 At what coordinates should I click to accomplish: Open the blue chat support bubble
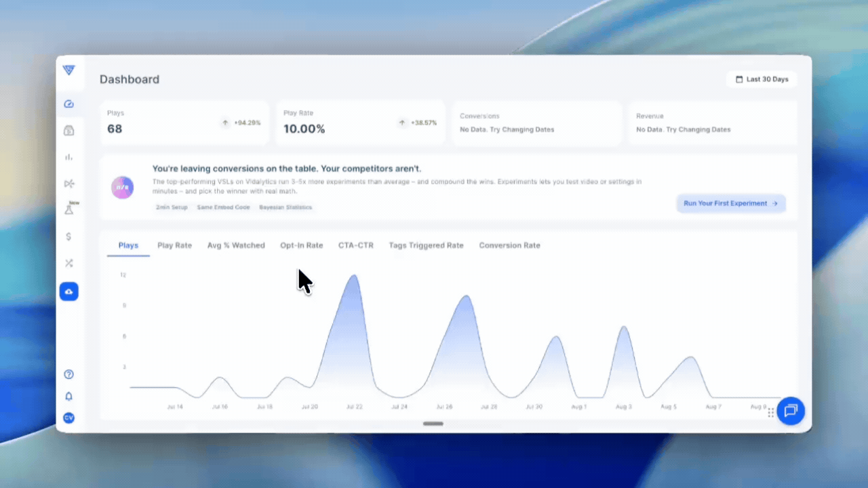(791, 411)
